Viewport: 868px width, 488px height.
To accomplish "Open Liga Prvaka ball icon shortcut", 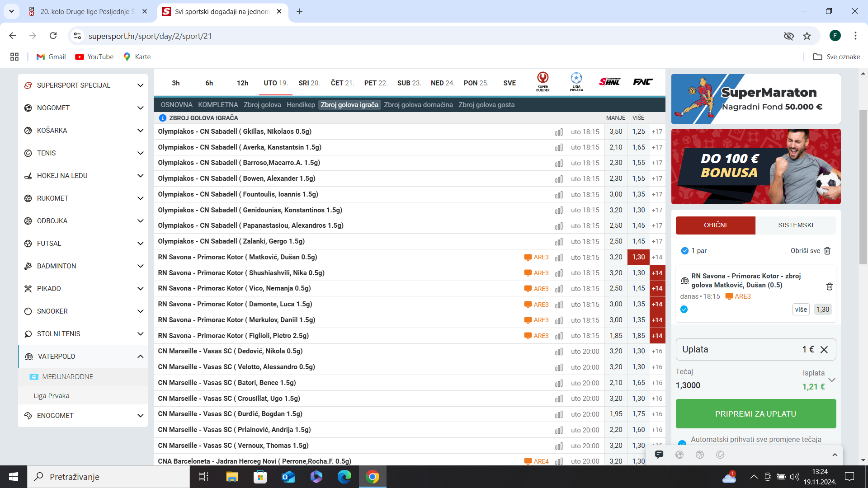I will pos(576,82).
